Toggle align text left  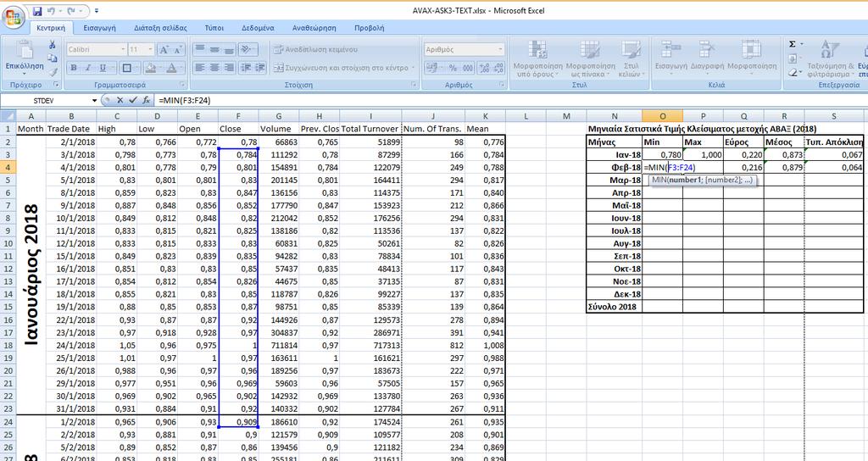(x=200, y=68)
